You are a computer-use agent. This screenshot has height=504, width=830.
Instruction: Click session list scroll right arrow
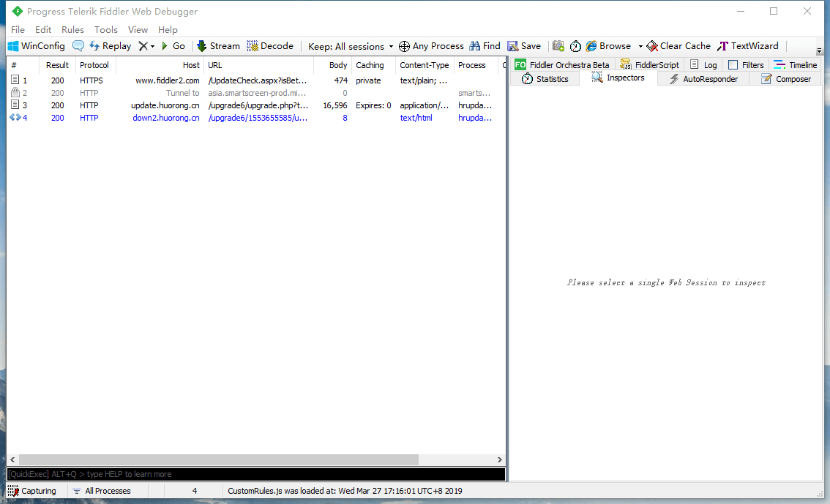pyautogui.click(x=499, y=459)
